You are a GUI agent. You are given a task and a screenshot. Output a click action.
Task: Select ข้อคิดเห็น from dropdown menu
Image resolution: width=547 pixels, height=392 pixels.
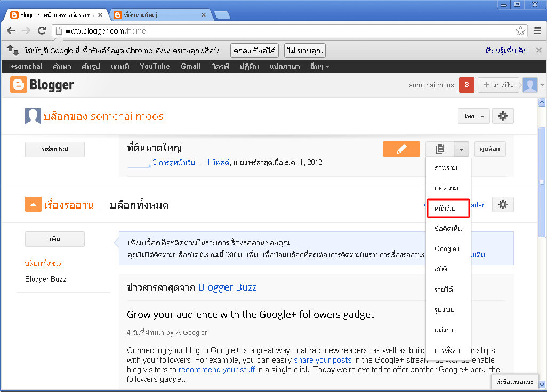pos(448,229)
